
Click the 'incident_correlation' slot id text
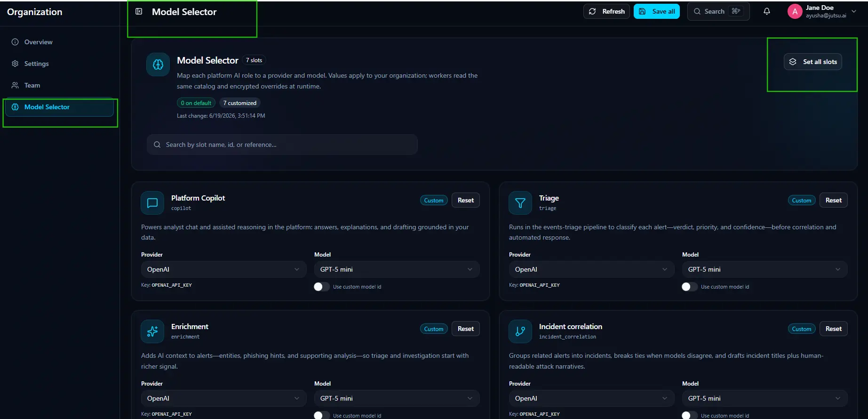click(567, 337)
